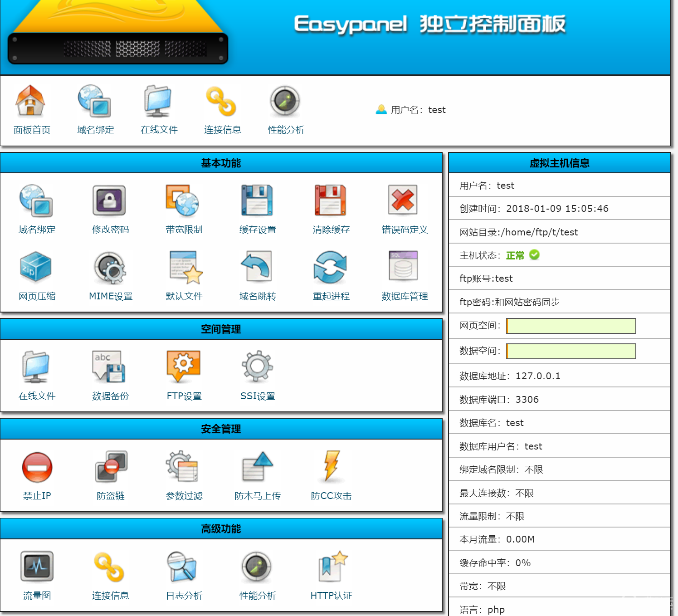Click the 网站目录:/home/ftp/t/test row

pos(559,232)
